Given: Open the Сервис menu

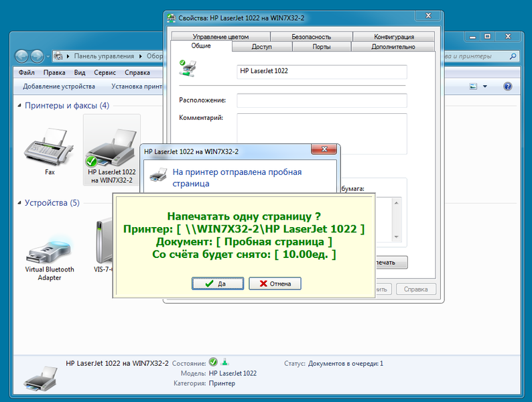Looking at the screenshot, I should coord(105,72).
